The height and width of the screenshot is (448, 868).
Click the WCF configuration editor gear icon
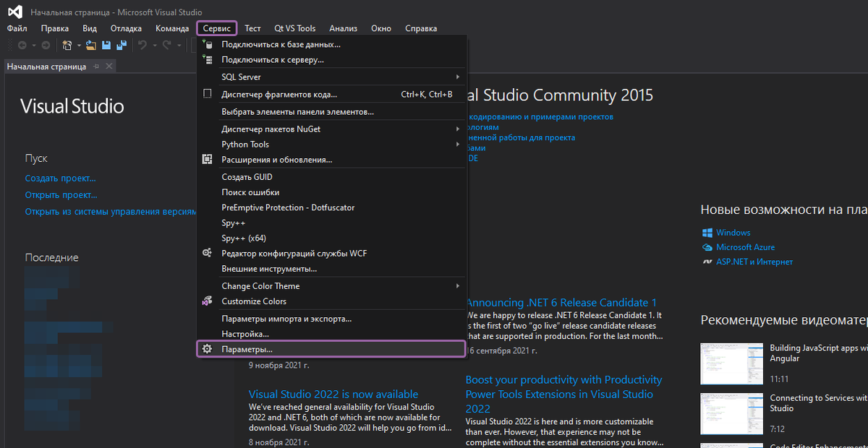207,254
